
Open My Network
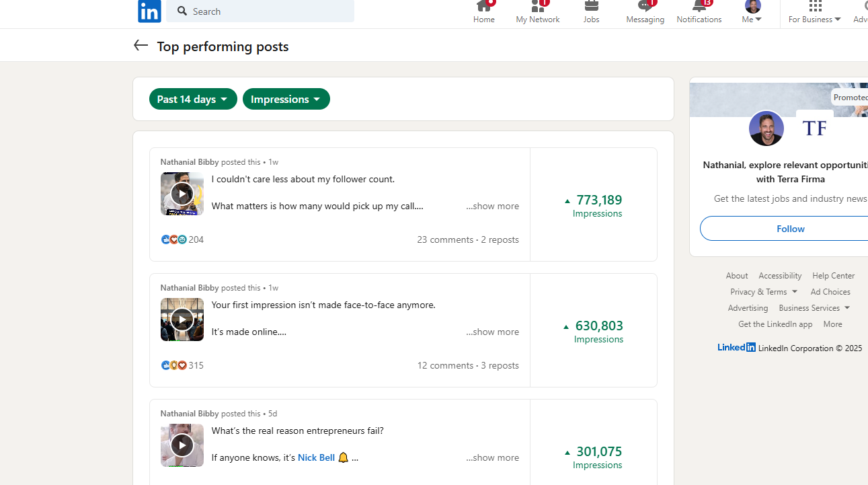[x=538, y=12]
